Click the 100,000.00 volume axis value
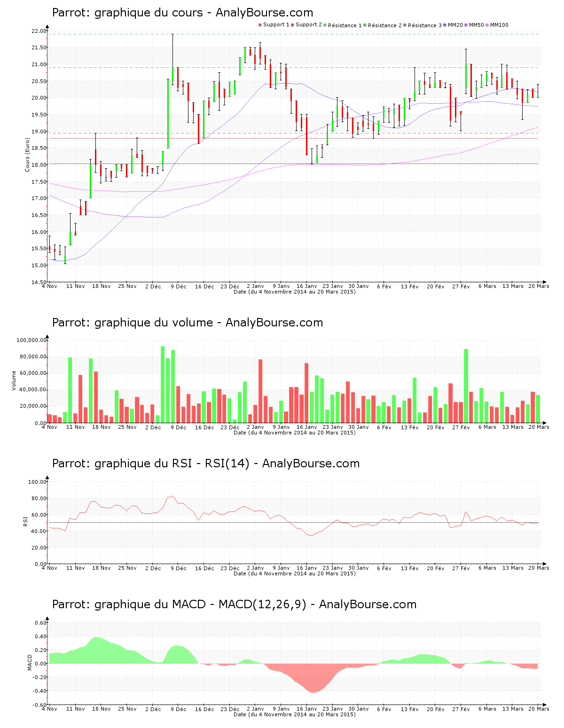564x728 pixels. pyautogui.click(x=31, y=340)
